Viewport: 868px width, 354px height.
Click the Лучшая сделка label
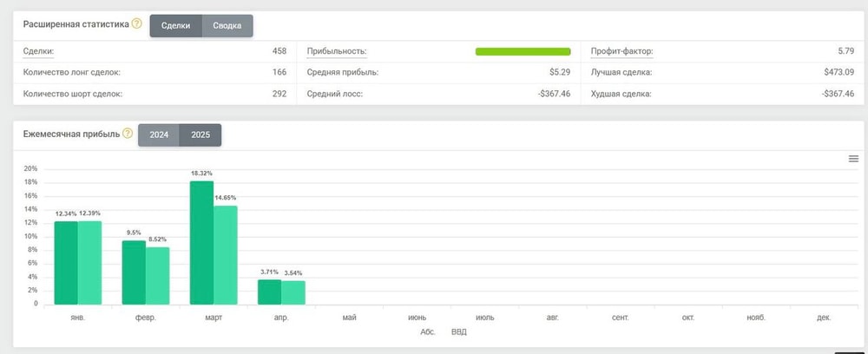pyautogui.click(x=621, y=72)
